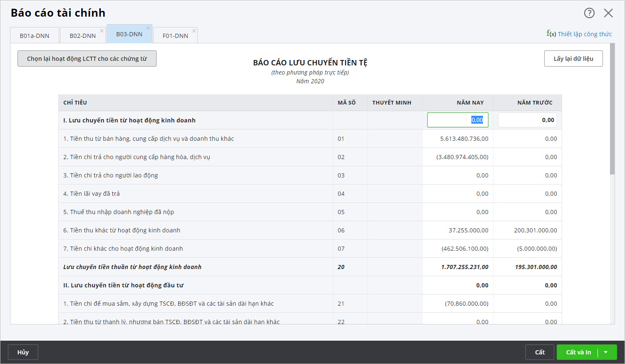This screenshot has width=625, height=364.
Task: Close the B03-DNN tab with its x icon
Action: click(148, 28)
